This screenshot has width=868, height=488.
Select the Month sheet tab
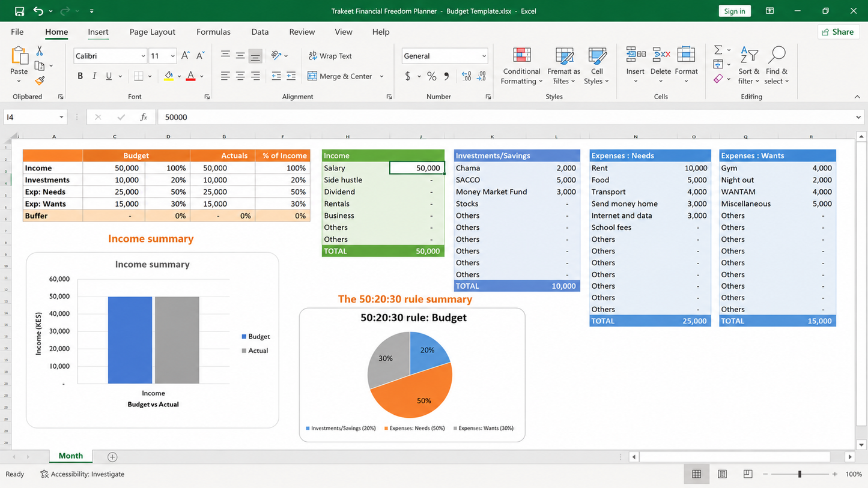(x=71, y=456)
